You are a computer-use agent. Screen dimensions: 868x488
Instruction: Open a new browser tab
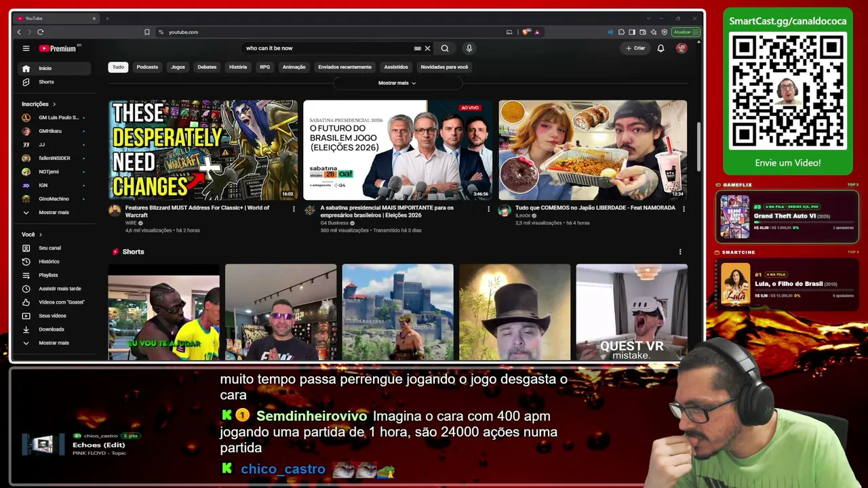[107, 18]
